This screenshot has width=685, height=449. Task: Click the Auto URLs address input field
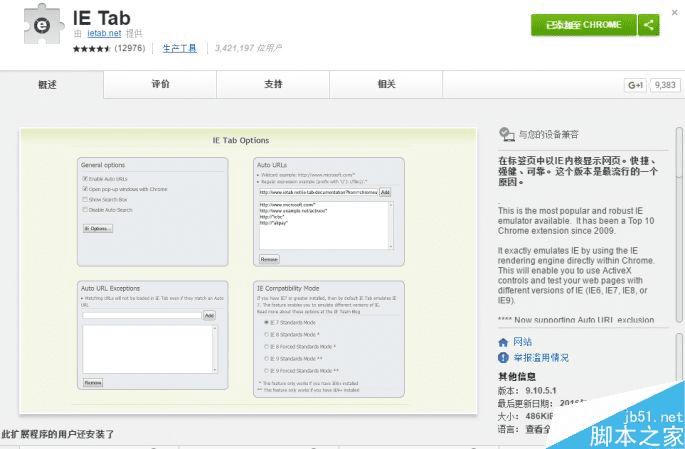coord(318,192)
